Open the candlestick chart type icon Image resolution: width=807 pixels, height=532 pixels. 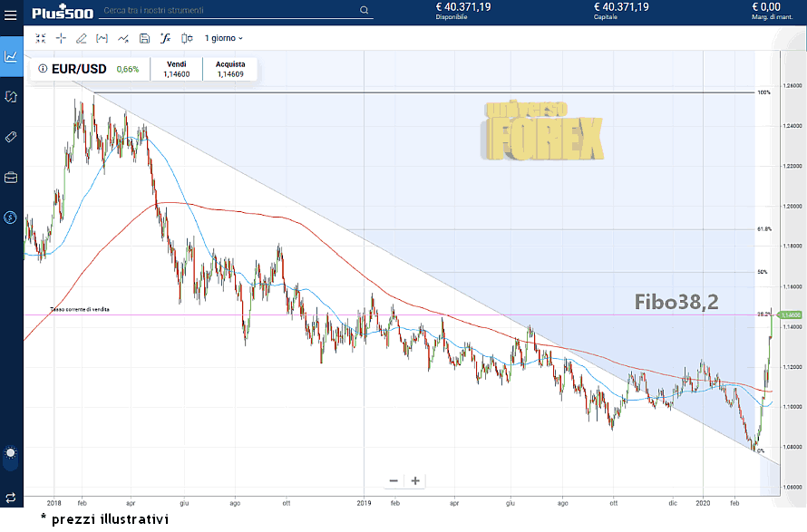[x=187, y=38]
